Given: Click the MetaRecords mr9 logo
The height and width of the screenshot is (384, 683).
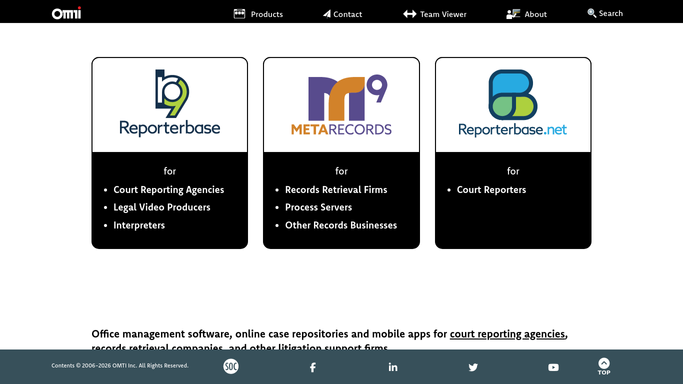Looking at the screenshot, I should pos(342,105).
